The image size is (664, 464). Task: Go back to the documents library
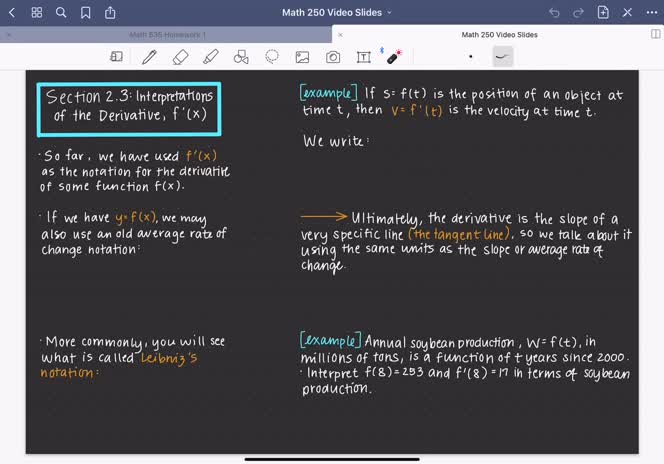coord(12,12)
